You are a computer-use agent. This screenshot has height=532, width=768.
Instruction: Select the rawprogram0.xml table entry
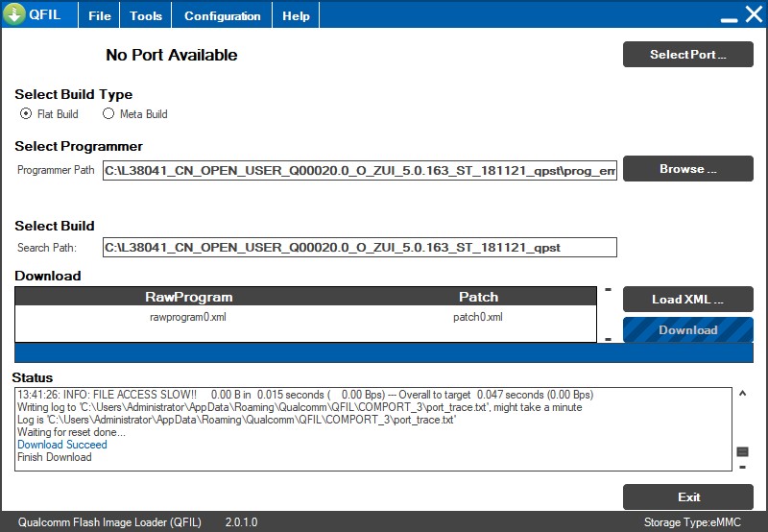coord(188,317)
